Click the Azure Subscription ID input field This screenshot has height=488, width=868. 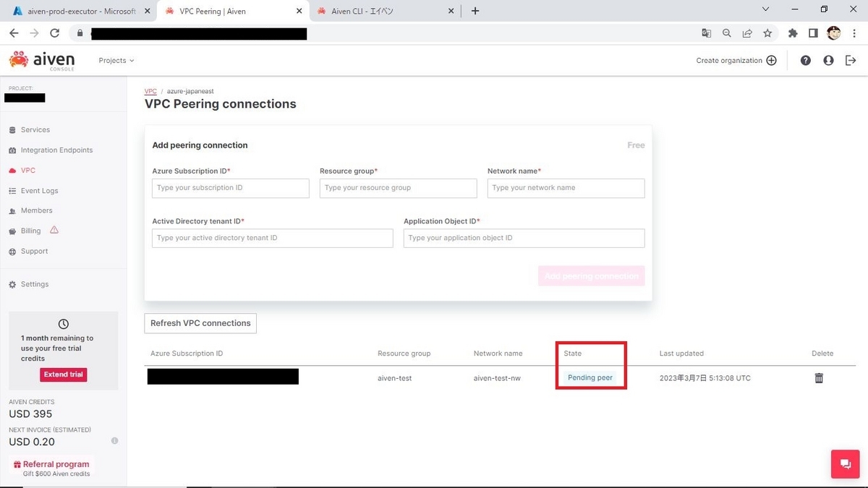230,188
